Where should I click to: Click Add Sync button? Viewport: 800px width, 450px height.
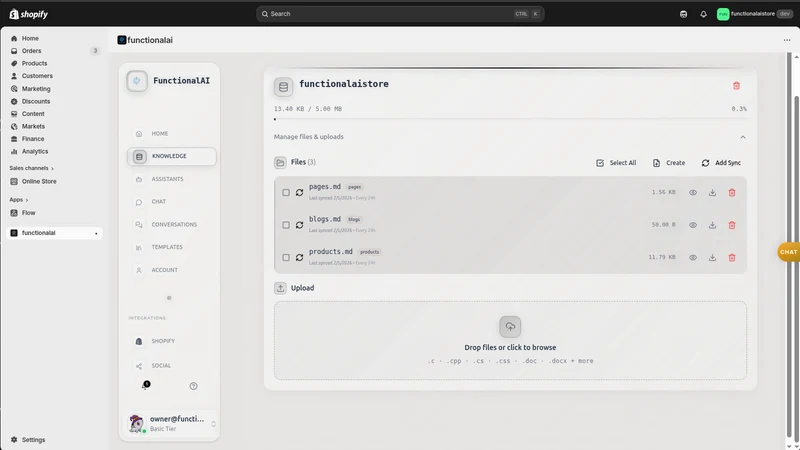pos(721,163)
